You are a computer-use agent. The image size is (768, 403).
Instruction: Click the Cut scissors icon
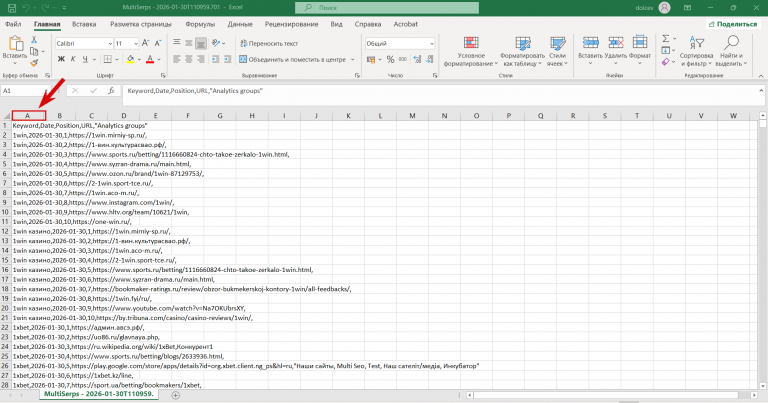(x=34, y=40)
